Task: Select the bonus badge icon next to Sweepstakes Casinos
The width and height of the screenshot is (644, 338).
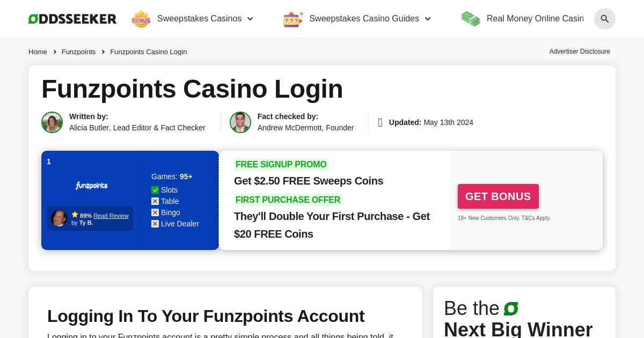Action: point(141,18)
